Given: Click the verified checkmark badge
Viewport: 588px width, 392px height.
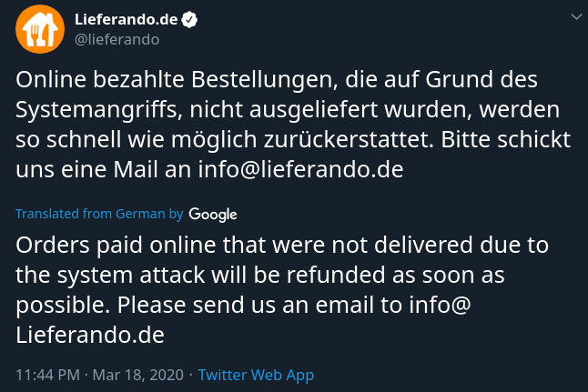Looking at the screenshot, I should [189, 20].
